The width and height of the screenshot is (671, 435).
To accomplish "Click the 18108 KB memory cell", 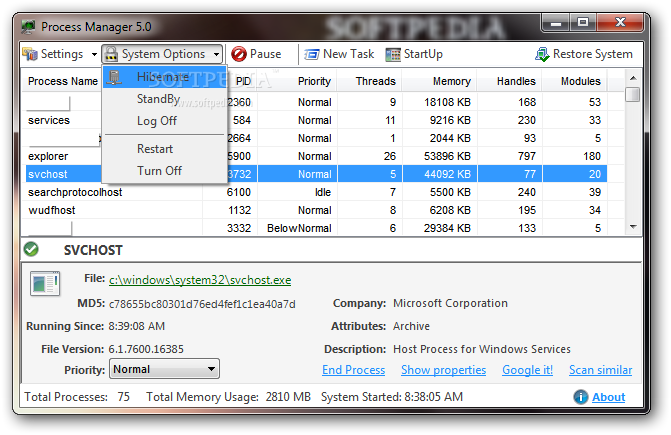I will click(447, 102).
